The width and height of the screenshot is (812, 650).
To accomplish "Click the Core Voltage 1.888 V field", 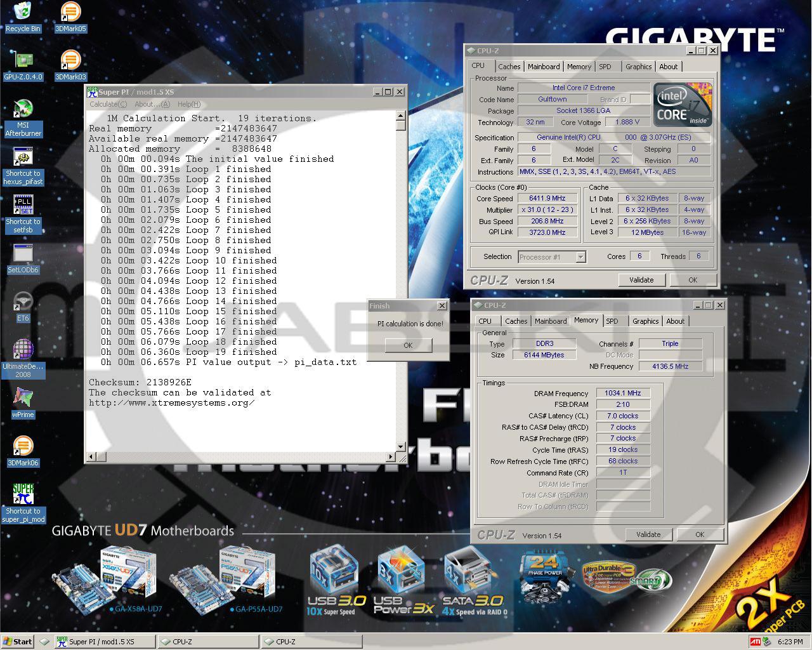I will pyautogui.click(x=627, y=122).
